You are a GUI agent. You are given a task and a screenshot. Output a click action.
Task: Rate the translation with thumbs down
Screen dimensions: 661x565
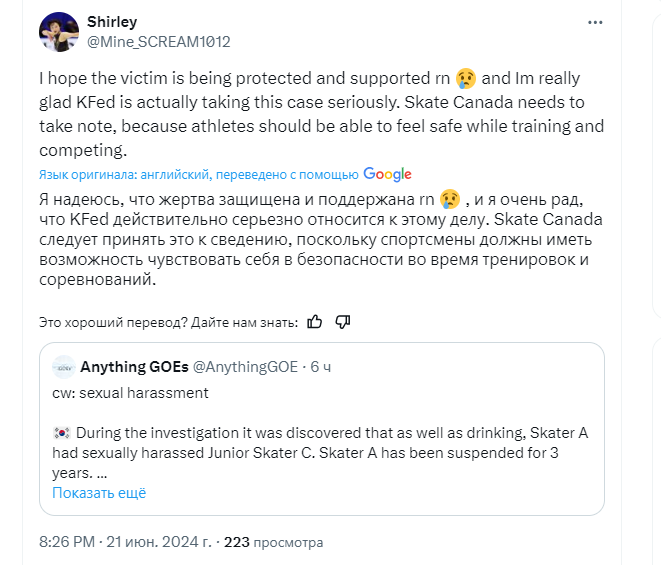click(343, 322)
